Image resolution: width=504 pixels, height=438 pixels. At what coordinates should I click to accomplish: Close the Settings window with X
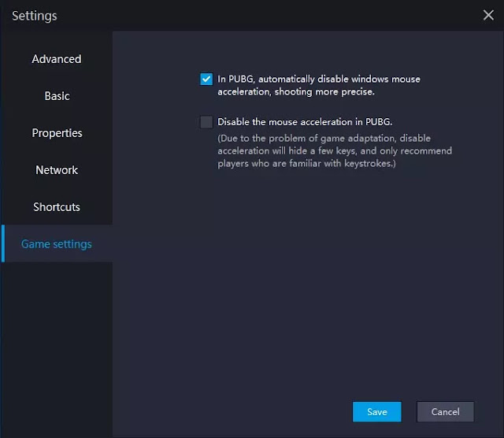tap(488, 15)
